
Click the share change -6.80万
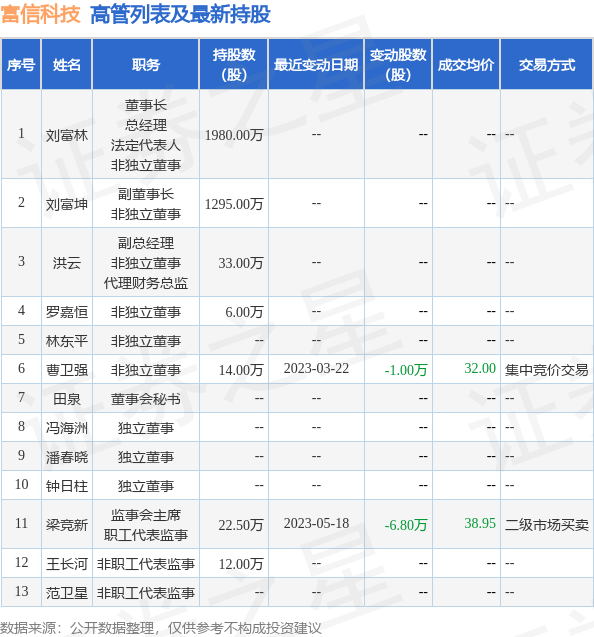pos(406,525)
